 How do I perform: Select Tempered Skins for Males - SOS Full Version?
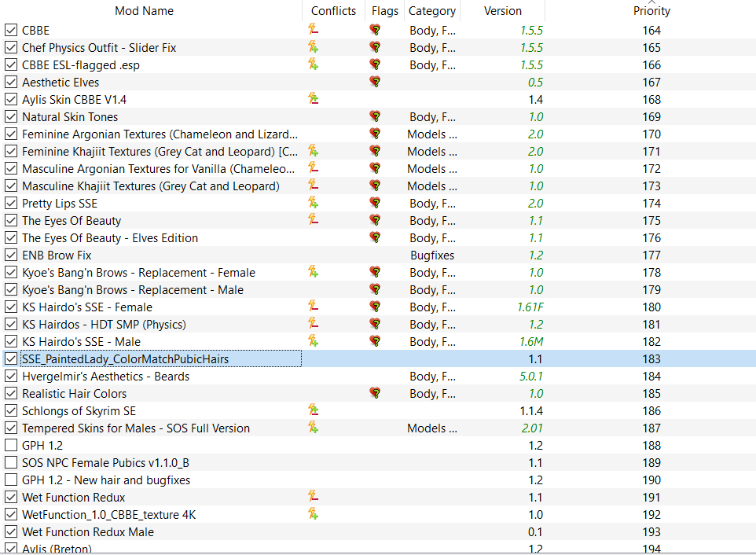click(x=136, y=428)
